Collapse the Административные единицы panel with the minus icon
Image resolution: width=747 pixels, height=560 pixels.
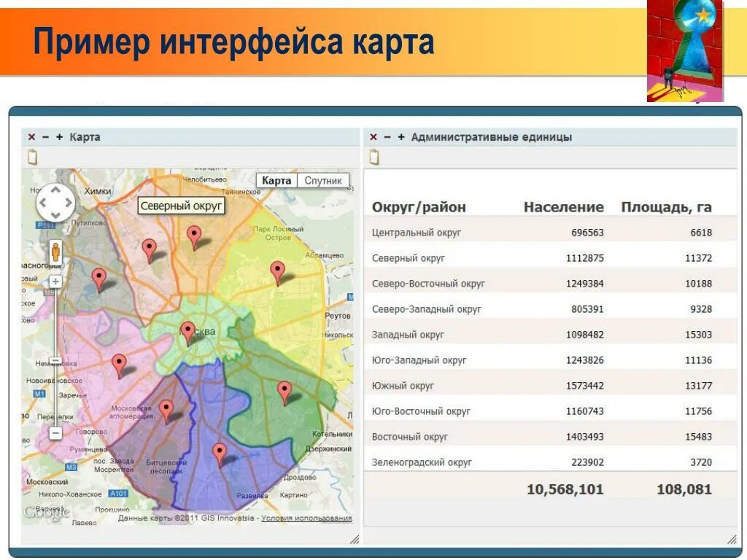click(x=387, y=137)
